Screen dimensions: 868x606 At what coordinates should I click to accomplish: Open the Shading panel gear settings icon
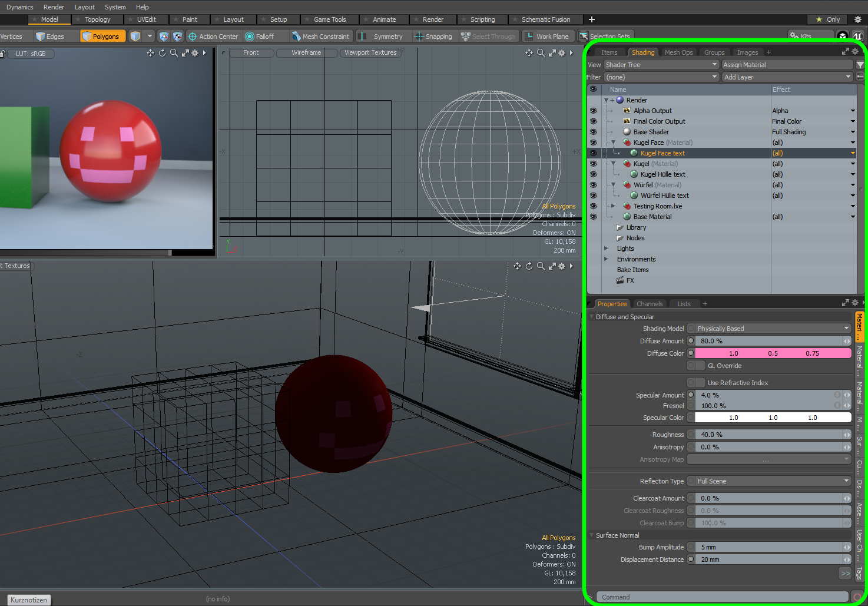855,52
